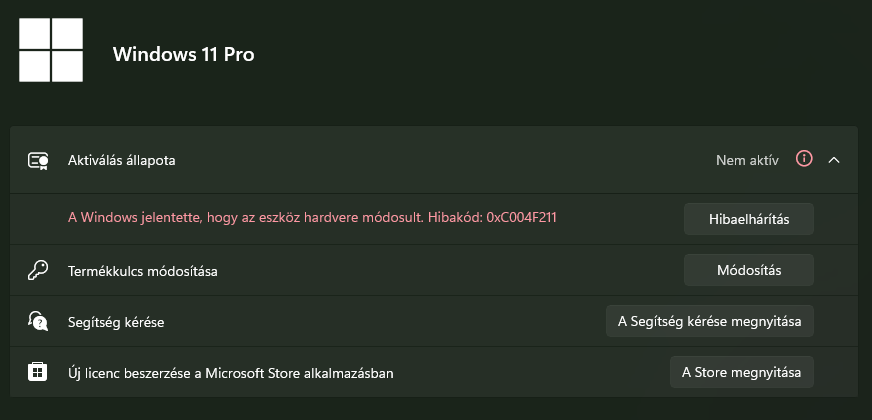This screenshot has height=420, width=872.
Task: Click the Nem aktív status text
Action: tap(747, 160)
